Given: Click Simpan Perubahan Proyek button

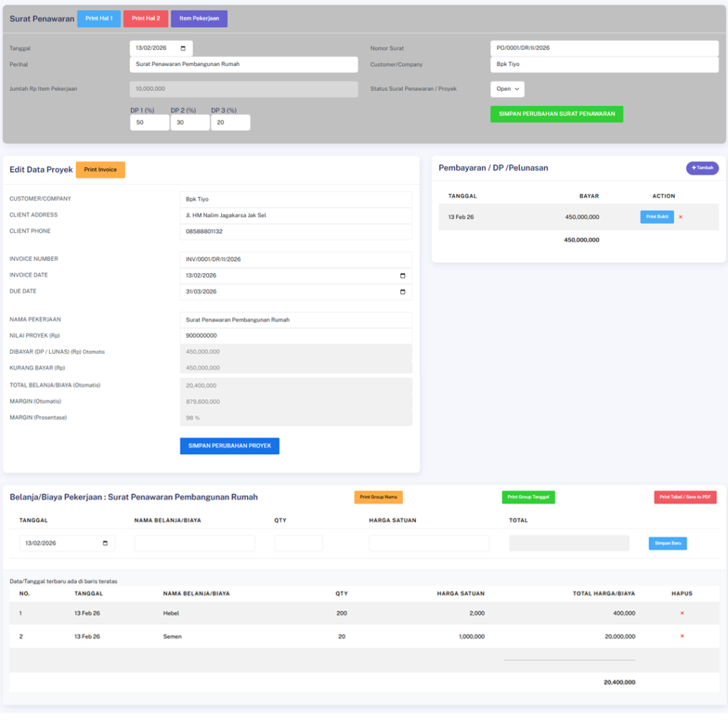Looking at the screenshot, I should click(230, 446).
